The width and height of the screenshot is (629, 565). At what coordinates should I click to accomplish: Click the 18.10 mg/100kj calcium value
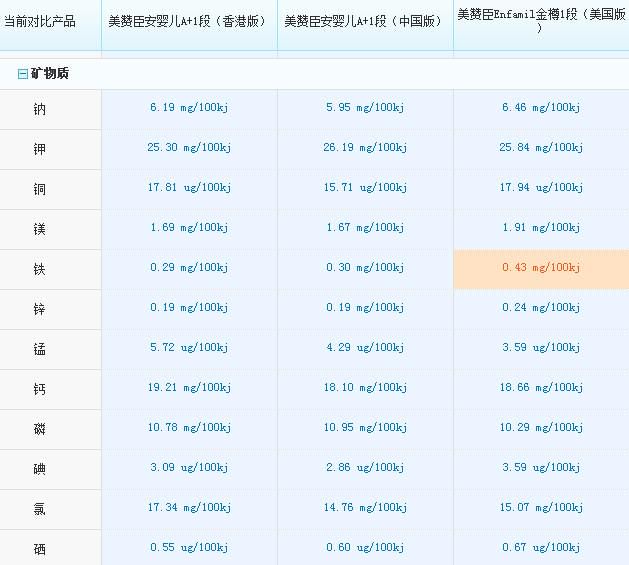pos(365,388)
